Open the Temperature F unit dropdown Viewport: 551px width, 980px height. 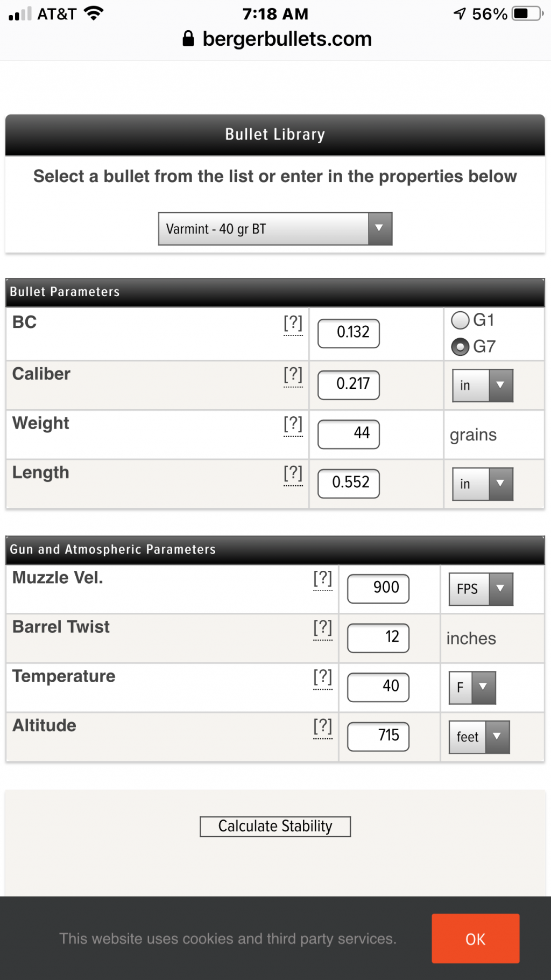pos(472,688)
